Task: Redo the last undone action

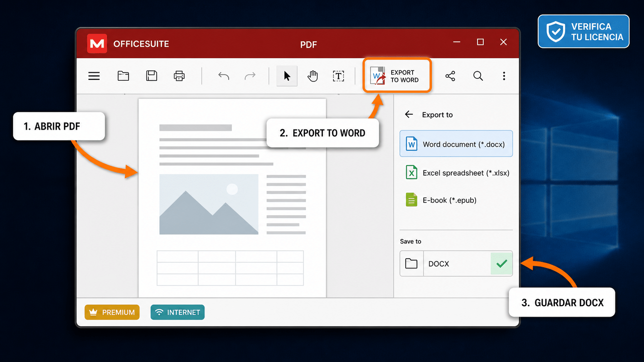Action: (x=250, y=76)
